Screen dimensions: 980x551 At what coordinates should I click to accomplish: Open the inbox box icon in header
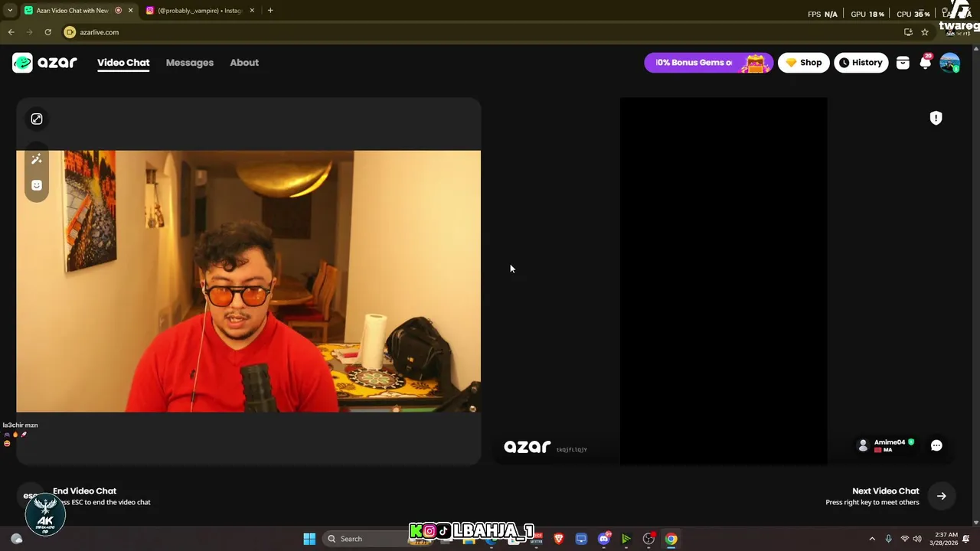point(903,63)
